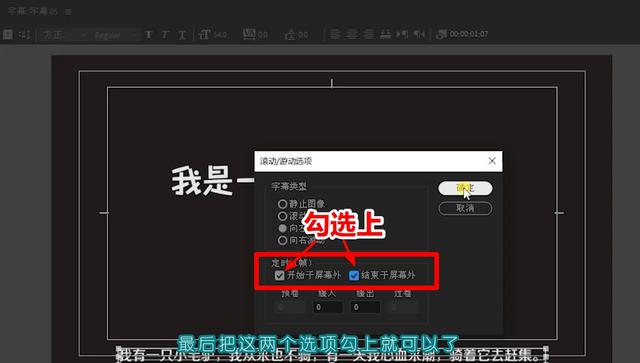The height and width of the screenshot is (363, 640).
Task: Switch to the 字幕 title panel tab
Action: [x=33, y=11]
